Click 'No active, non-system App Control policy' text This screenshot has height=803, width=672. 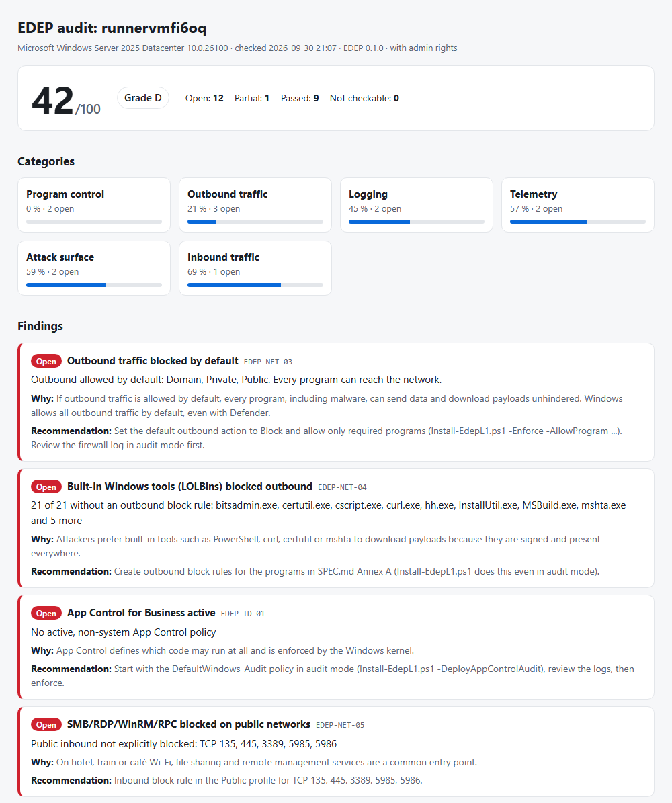124,632
